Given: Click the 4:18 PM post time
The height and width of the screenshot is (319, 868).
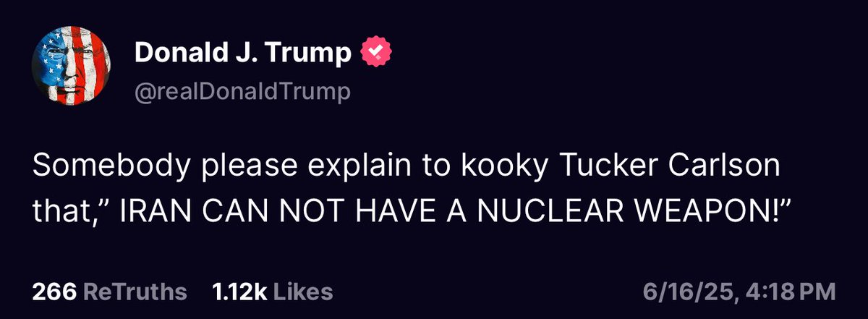Looking at the screenshot, I should coord(794,292).
